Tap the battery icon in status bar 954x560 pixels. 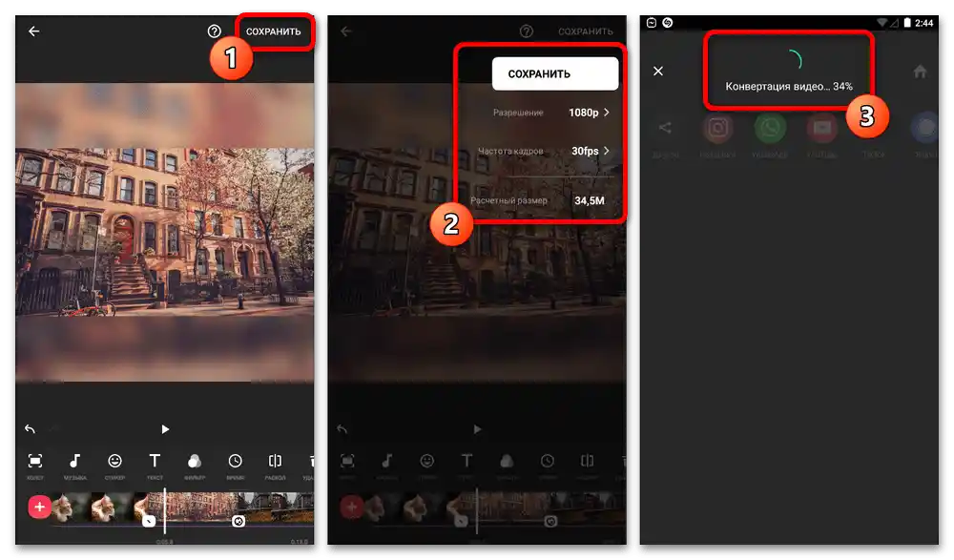(907, 23)
